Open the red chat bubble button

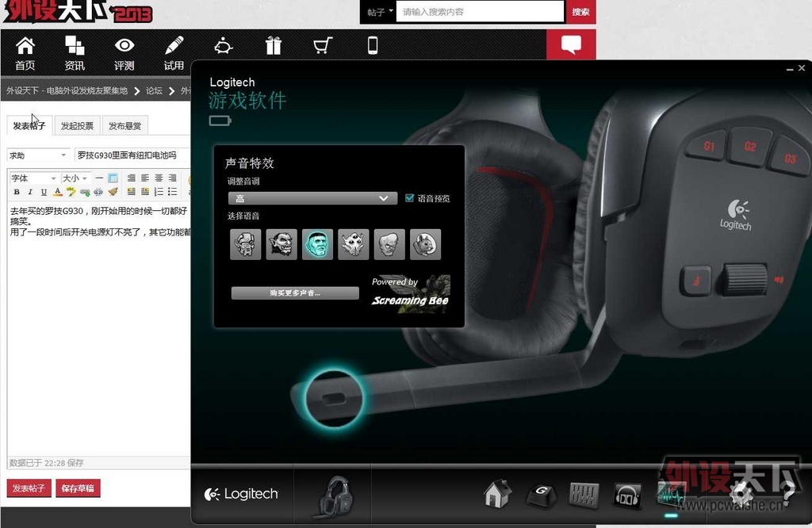click(x=571, y=44)
